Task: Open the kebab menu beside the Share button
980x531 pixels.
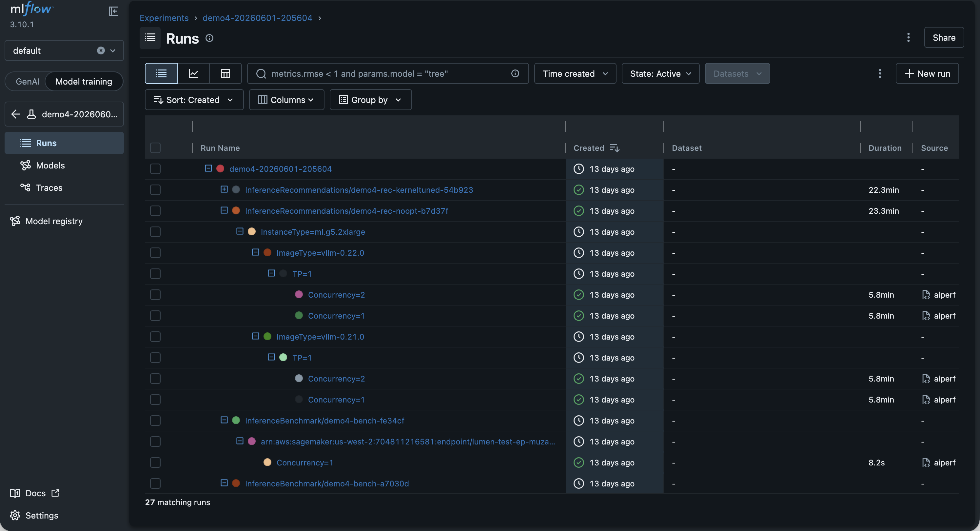Action: 909,37
